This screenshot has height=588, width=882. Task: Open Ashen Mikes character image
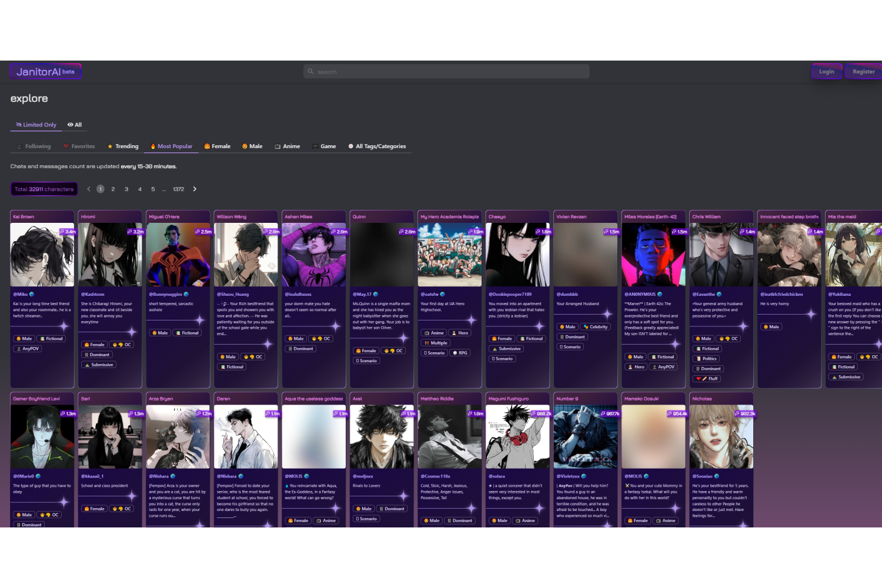point(314,255)
